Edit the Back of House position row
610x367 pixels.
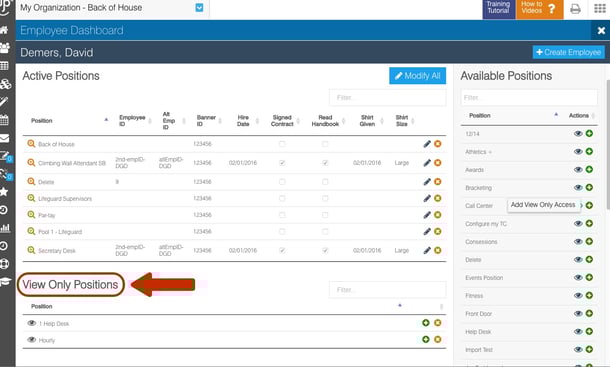427,144
